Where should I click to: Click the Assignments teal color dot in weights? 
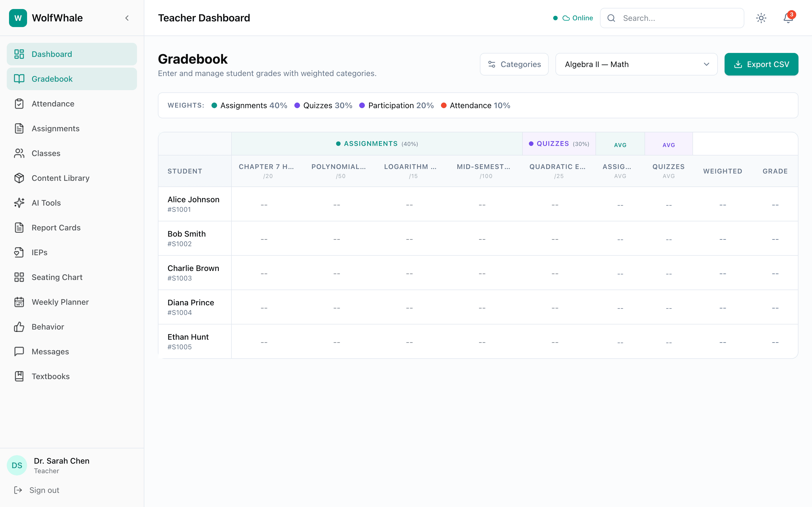pyautogui.click(x=214, y=105)
